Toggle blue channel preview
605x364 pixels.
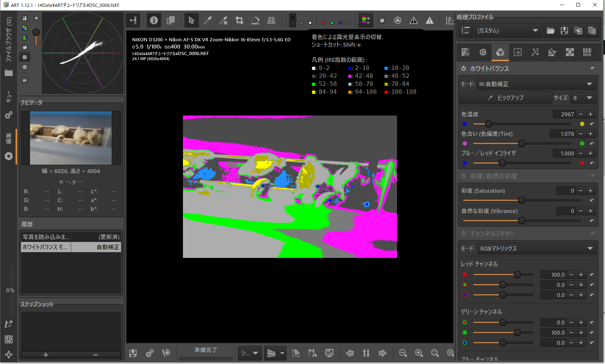[341, 22]
